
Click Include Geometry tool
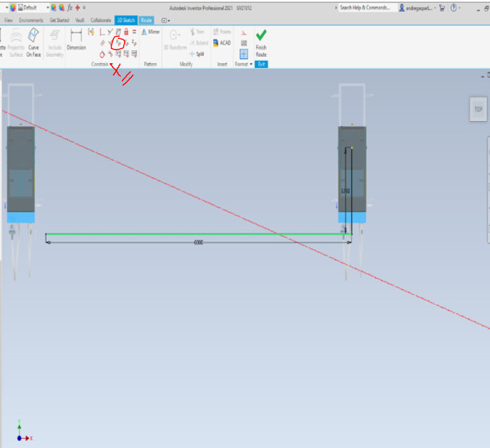(x=54, y=43)
